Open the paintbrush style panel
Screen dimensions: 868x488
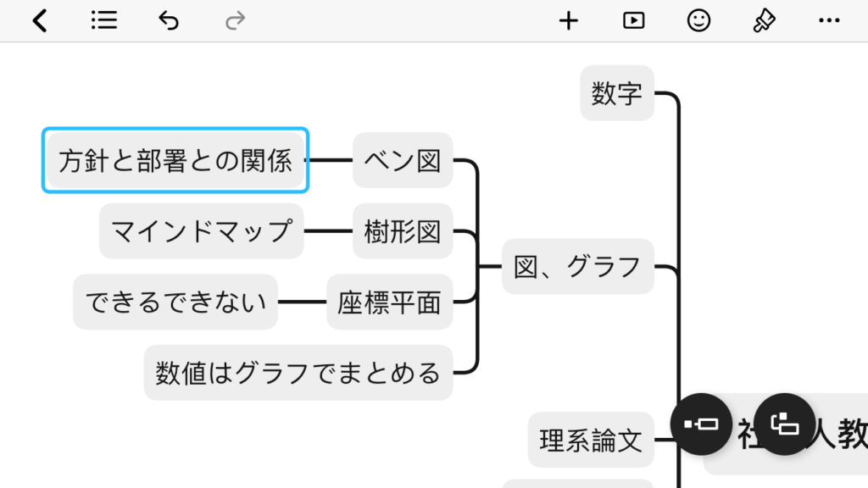pyautogui.click(x=764, y=21)
